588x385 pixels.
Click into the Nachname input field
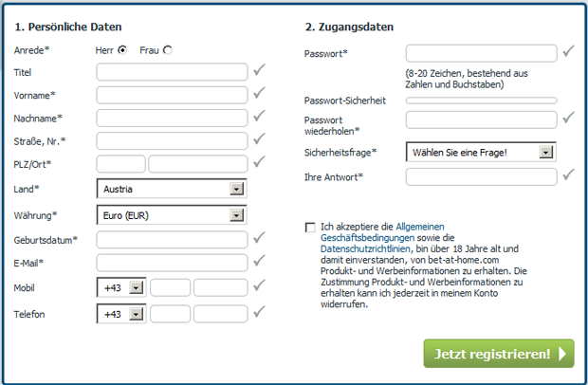point(172,119)
